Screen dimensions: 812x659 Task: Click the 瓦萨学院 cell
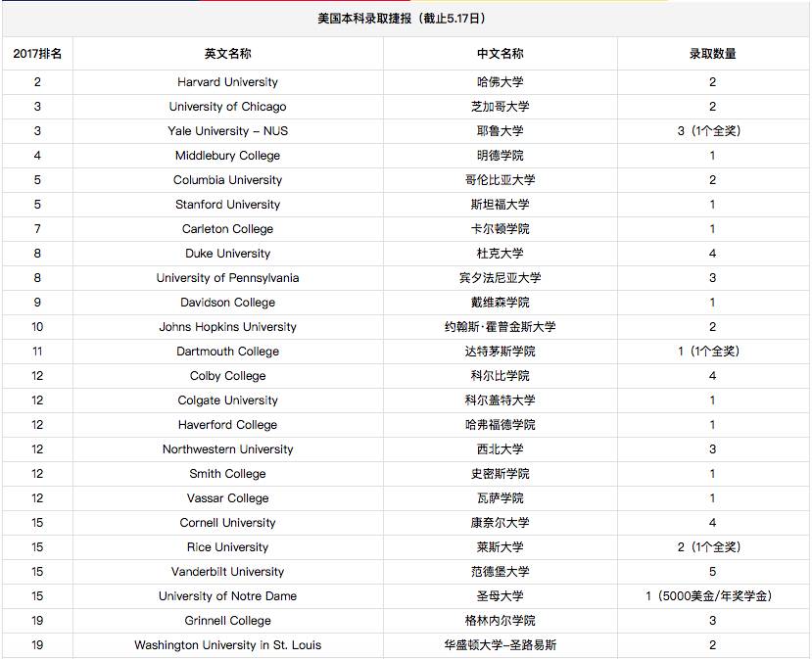[501, 498]
